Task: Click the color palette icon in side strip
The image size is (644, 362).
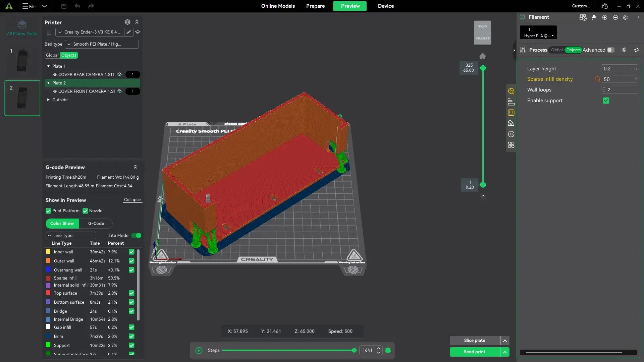Action: tap(511, 91)
